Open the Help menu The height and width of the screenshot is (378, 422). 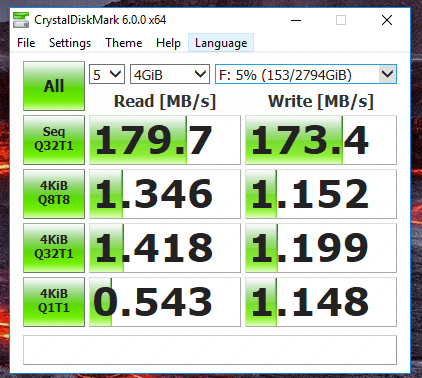click(x=168, y=43)
